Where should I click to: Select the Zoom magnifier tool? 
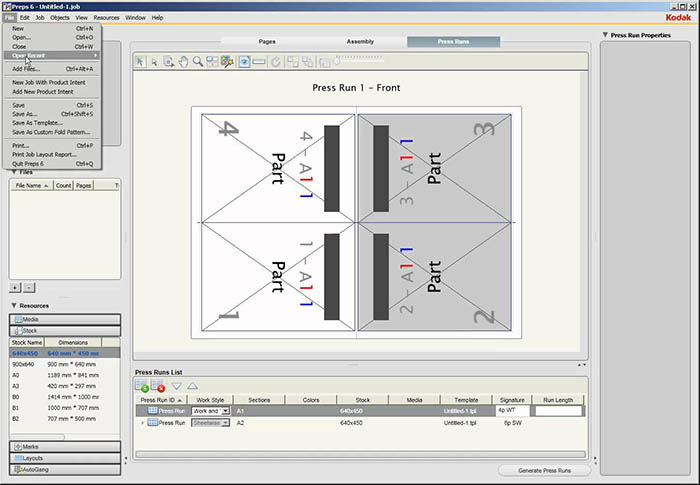click(x=198, y=62)
